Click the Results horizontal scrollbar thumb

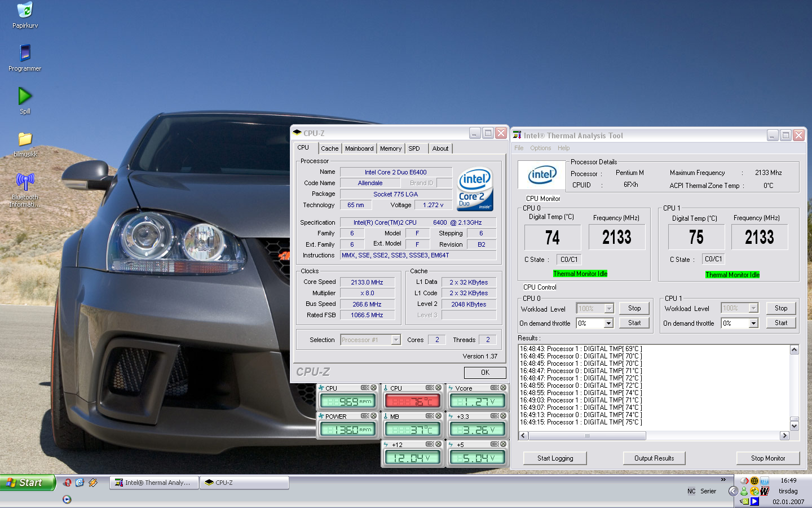587,436
